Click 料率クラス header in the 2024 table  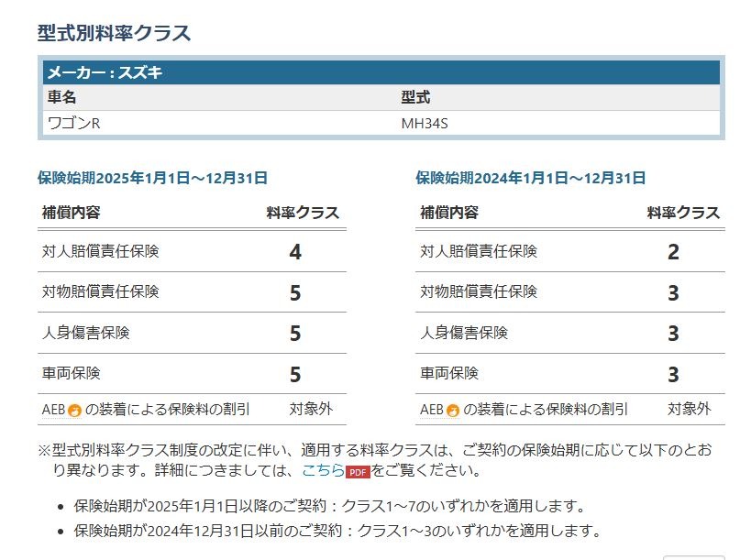pos(683,213)
